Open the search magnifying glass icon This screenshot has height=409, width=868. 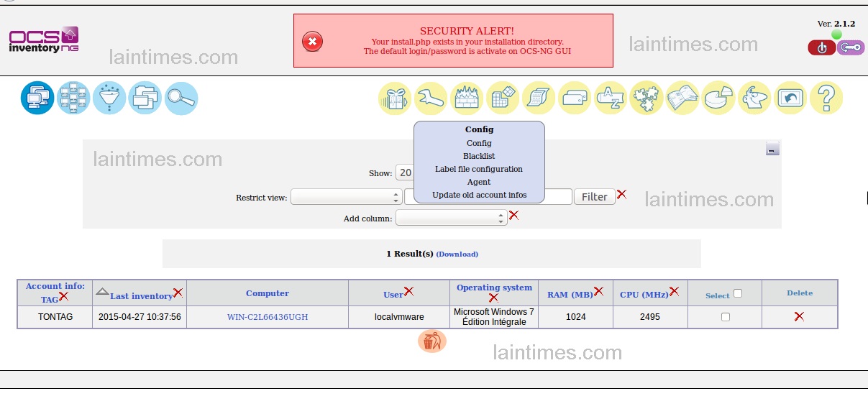181,98
